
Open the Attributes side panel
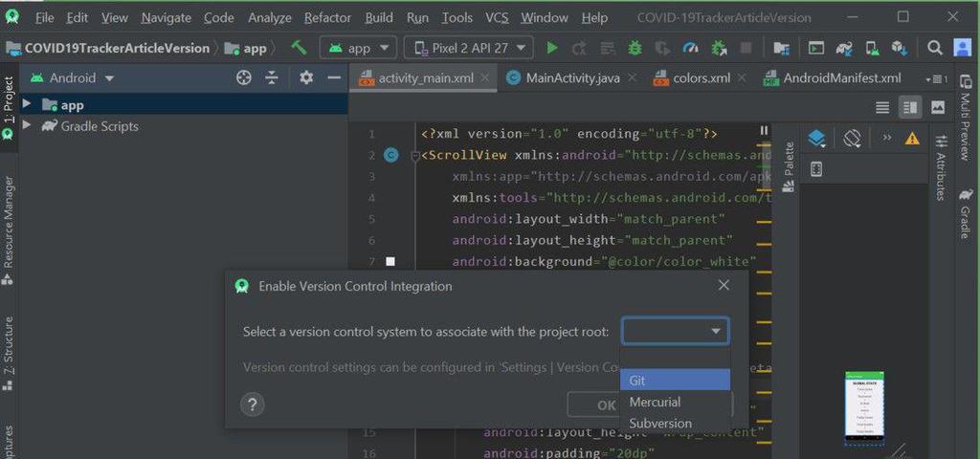(x=942, y=167)
